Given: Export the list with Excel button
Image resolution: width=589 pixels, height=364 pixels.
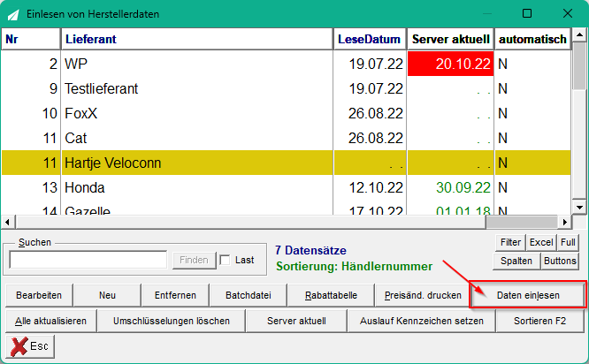Looking at the screenshot, I should pos(541,242).
